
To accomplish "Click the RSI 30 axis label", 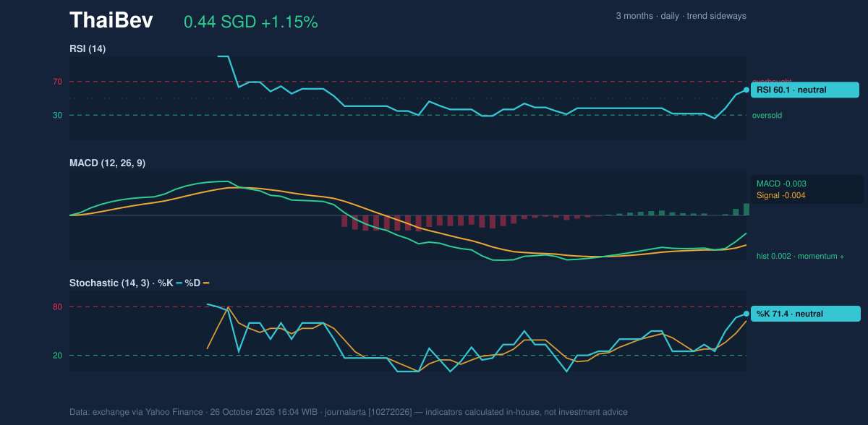I will 57,115.
